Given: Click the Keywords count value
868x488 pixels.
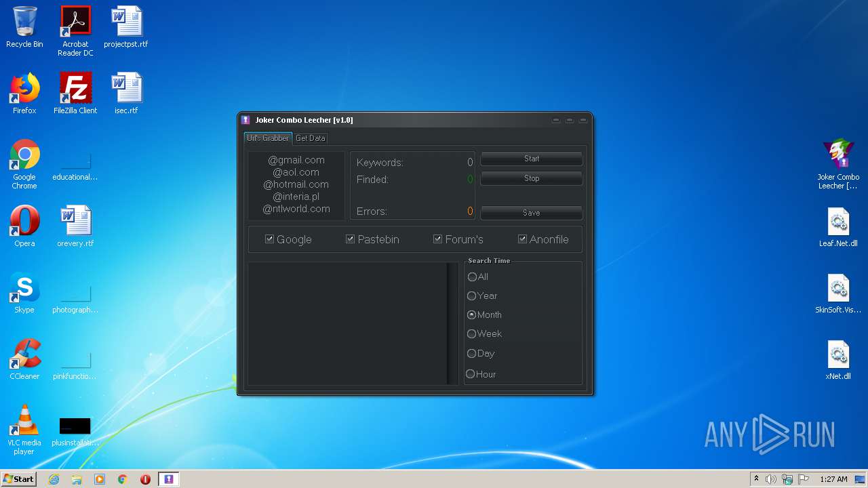Looking at the screenshot, I should (470, 163).
